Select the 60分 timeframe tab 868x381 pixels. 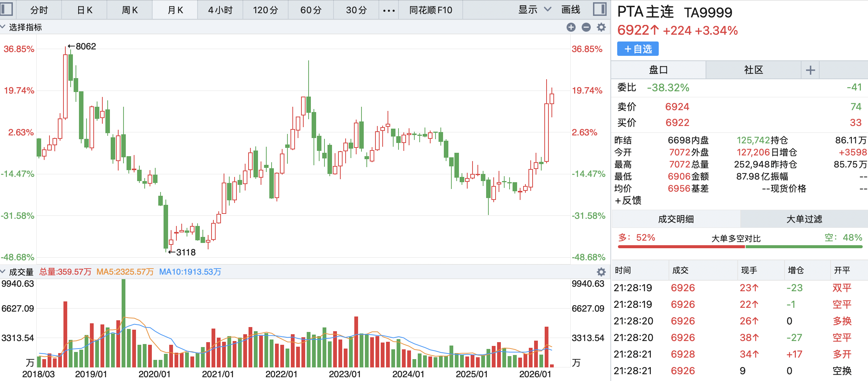pyautogui.click(x=310, y=10)
